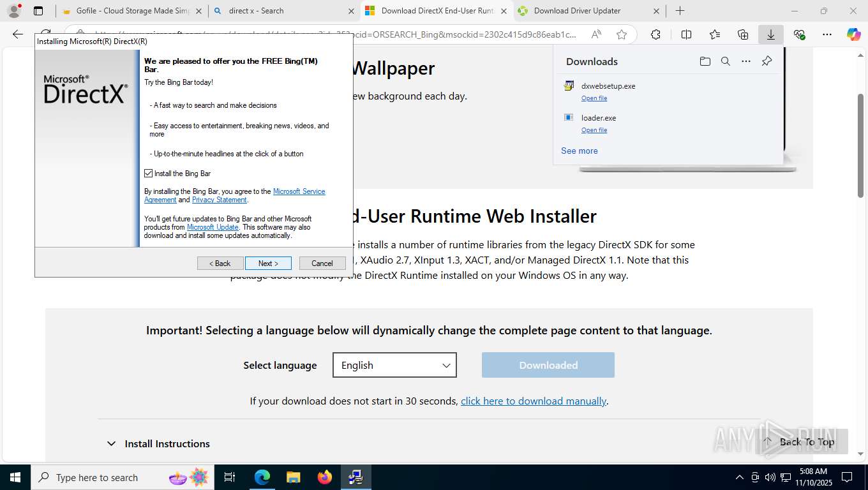This screenshot has height=490, width=868.
Task: Open Firefox from taskbar
Action: point(325,477)
